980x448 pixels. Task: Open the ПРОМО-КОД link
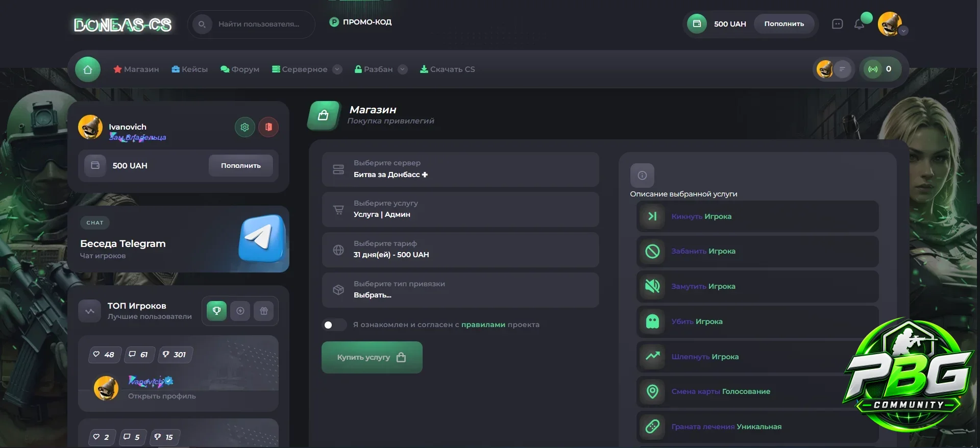[x=361, y=22]
